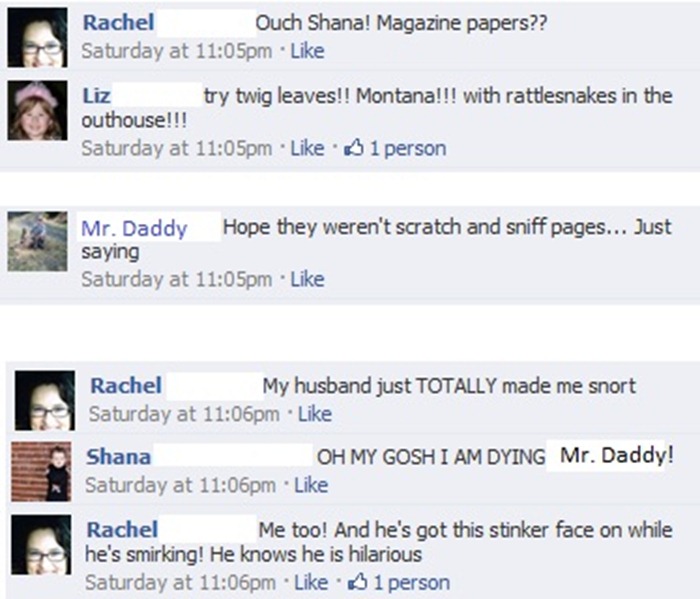Viewport: 700px width, 599px height.
Task: Like Liz's twig leaves comment
Action: [308, 148]
